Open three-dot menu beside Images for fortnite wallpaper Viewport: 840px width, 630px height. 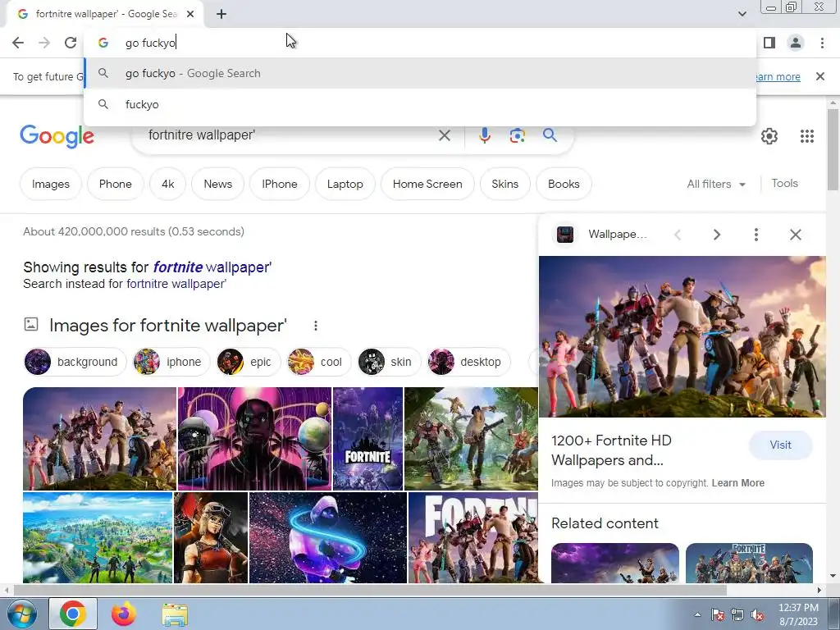tap(316, 325)
